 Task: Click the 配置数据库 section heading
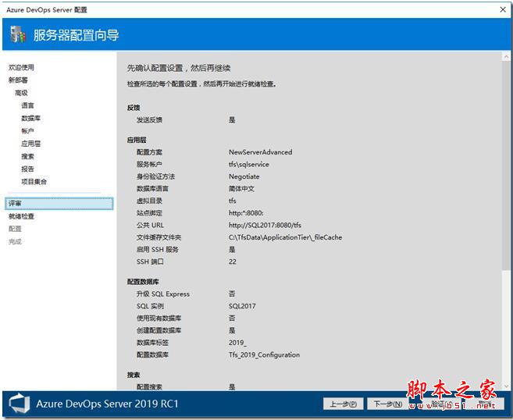tap(143, 282)
